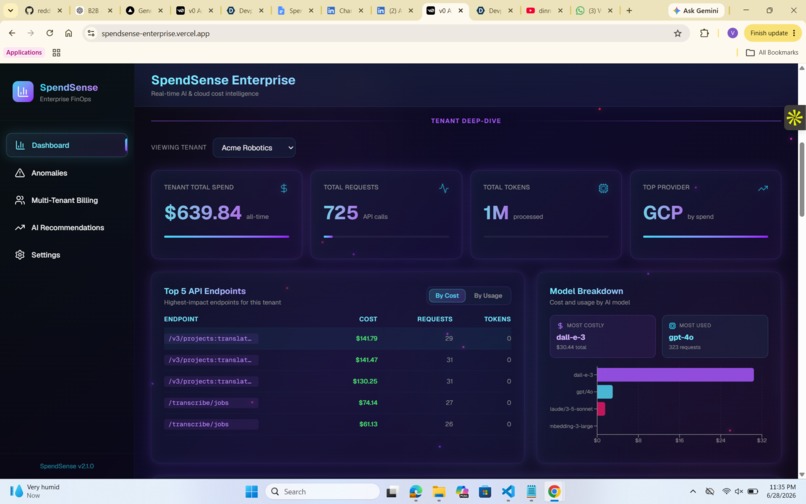Click the chip icon on Total Tokens card
The width and height of the screenshot is (806, 504).
[603, 188]
